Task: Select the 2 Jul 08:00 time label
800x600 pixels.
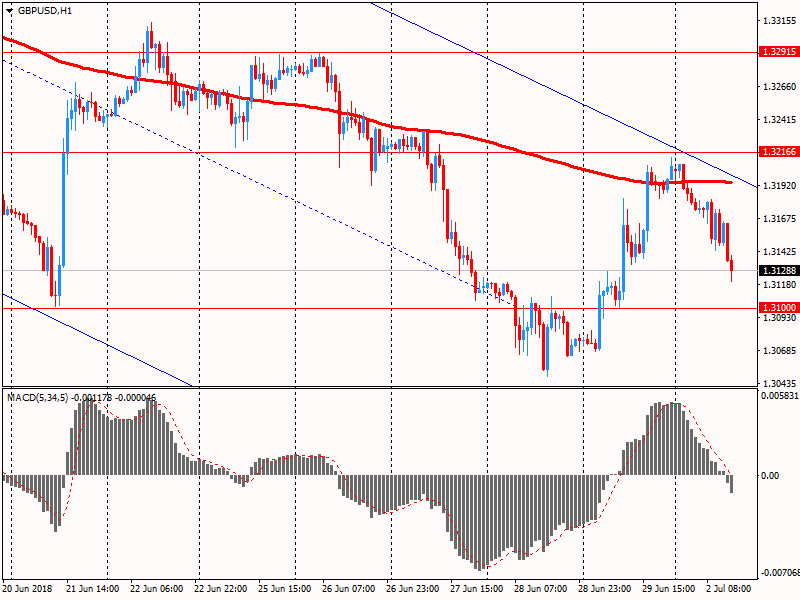Action: point(729,588)
